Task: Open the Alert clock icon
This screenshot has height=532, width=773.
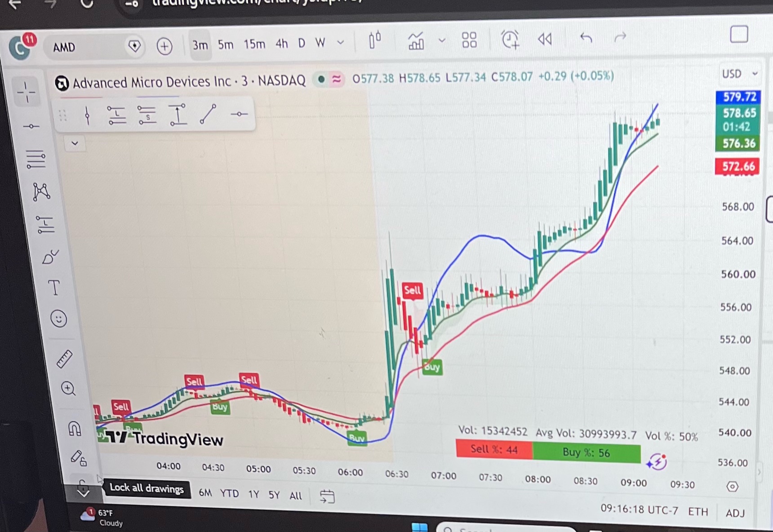Action: coord(511,39)
